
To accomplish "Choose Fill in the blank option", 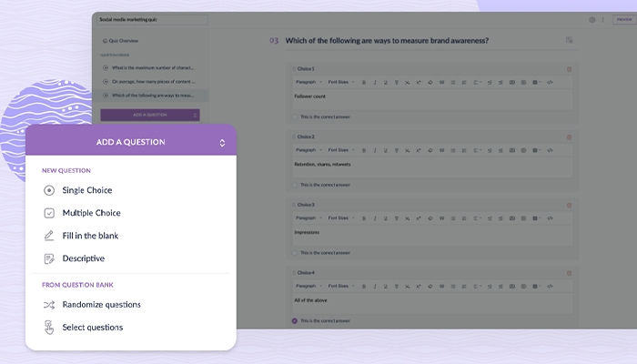I will 90,236.
